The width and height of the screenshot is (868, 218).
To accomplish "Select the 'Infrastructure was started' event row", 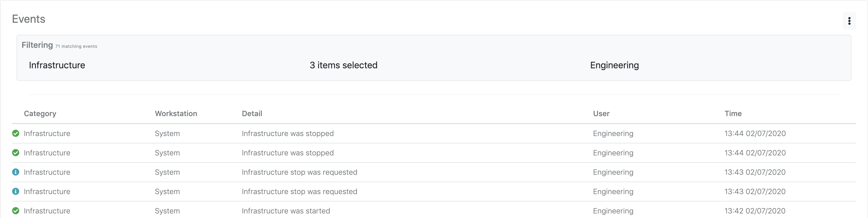I will click(286, 211).
